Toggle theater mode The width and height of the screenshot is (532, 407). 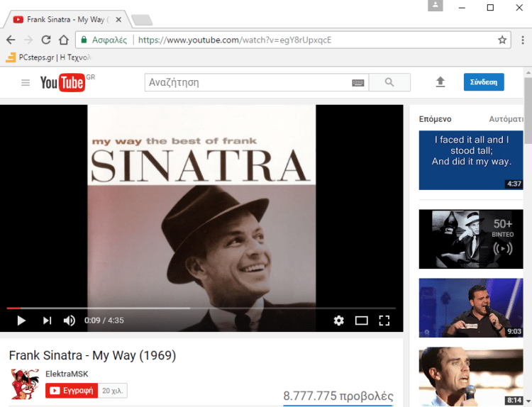pyautogui.click(x=361, y=320)
